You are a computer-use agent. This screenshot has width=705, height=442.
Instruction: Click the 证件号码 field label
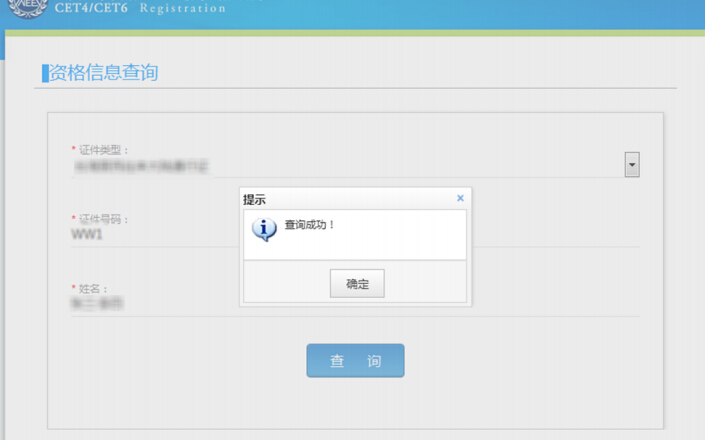pos(104,219)
